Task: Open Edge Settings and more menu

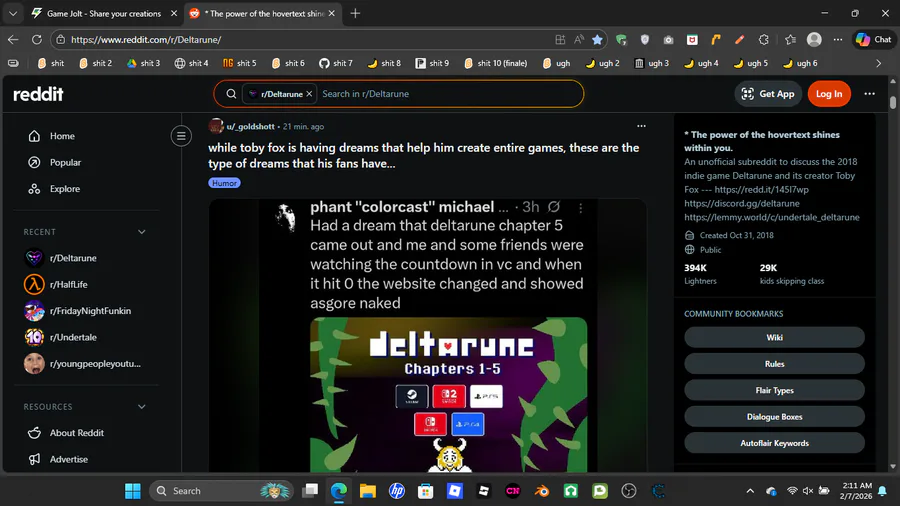Action: (838, 40)
